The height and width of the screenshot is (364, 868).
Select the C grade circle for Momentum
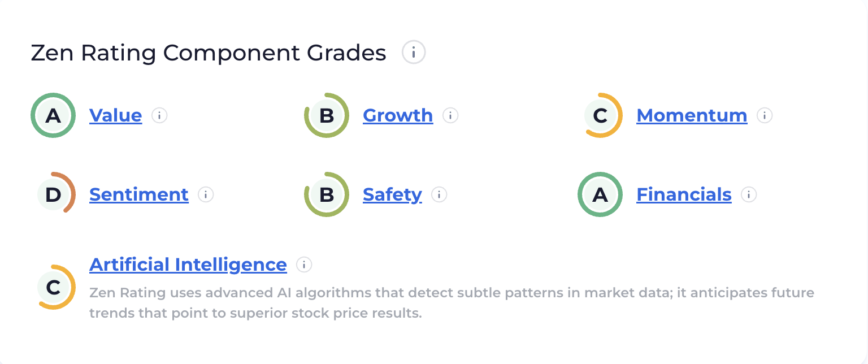[600, 115]
